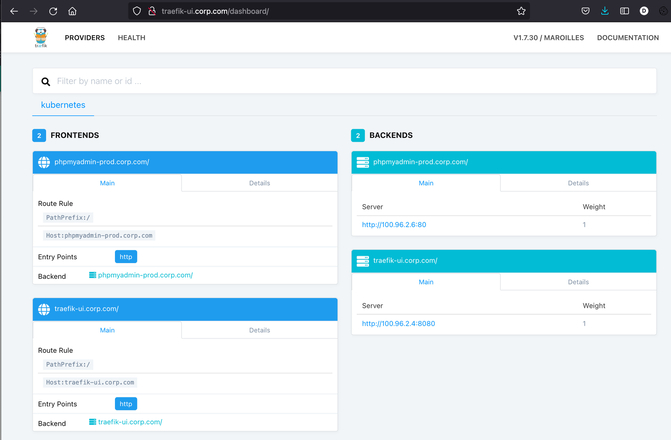Screen dimensions: 671x440
Task: Open the account profile icon
Action: click(x=644, y=11)
